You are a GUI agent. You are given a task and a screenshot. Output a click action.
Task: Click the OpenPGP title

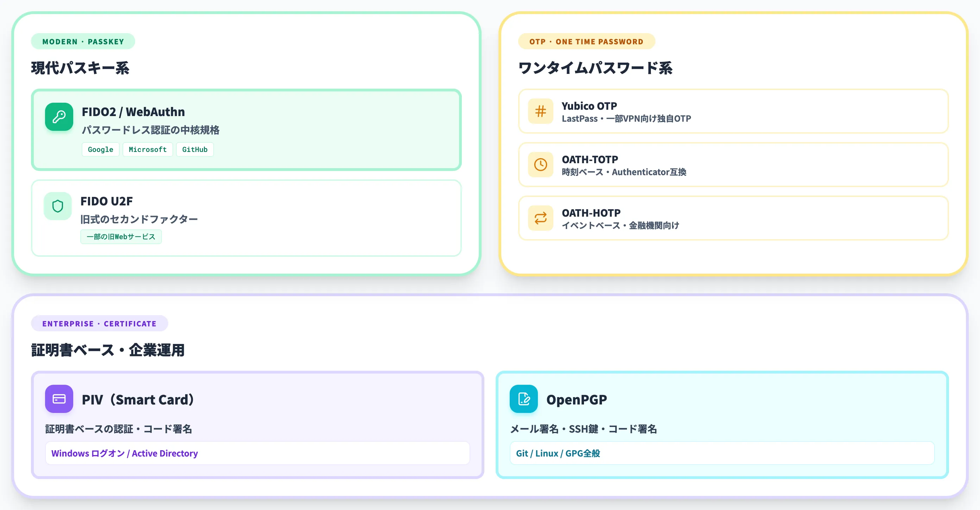coord(577,400)
